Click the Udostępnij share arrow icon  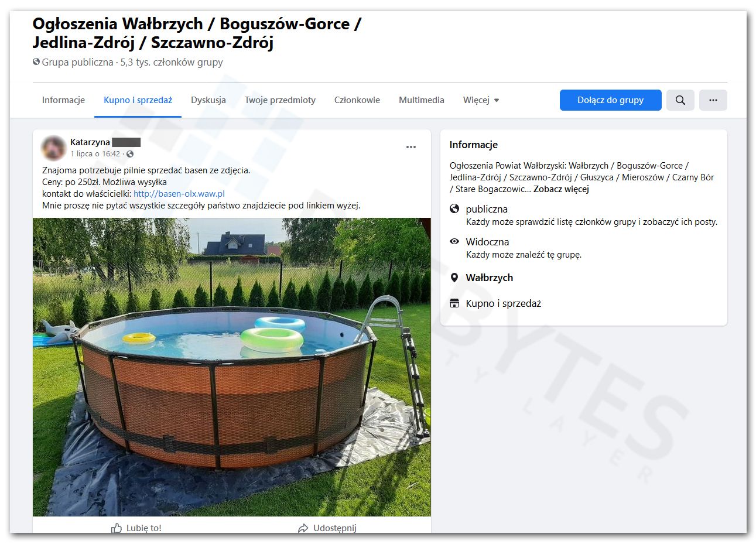click(x=303, y=528)
